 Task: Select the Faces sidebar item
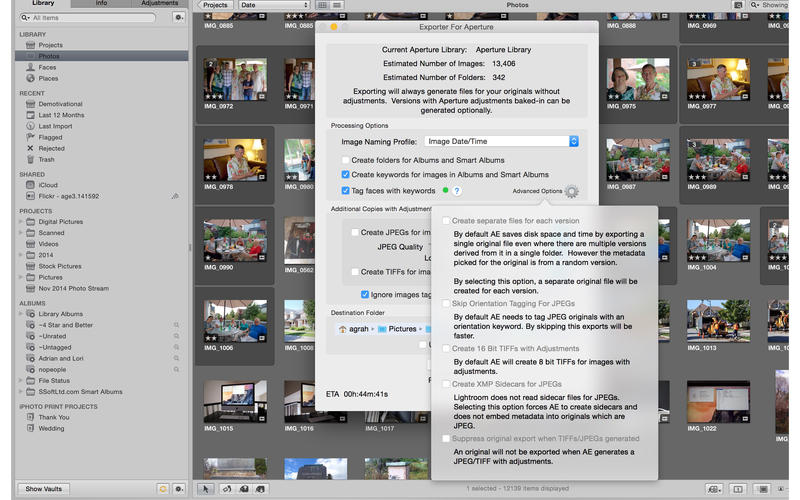click(x=47, y=67)
